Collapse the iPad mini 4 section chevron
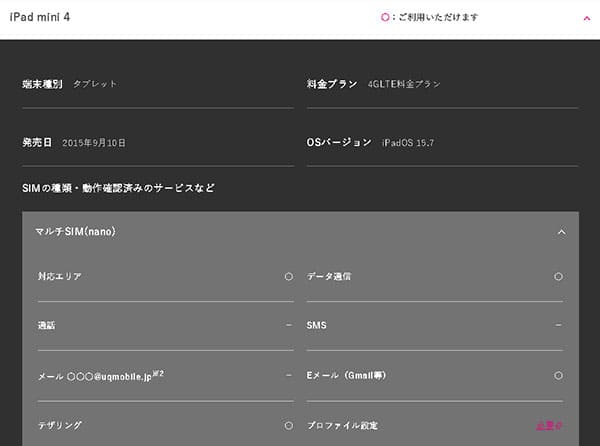Screen dimensions: 600x446 point(587,18)
